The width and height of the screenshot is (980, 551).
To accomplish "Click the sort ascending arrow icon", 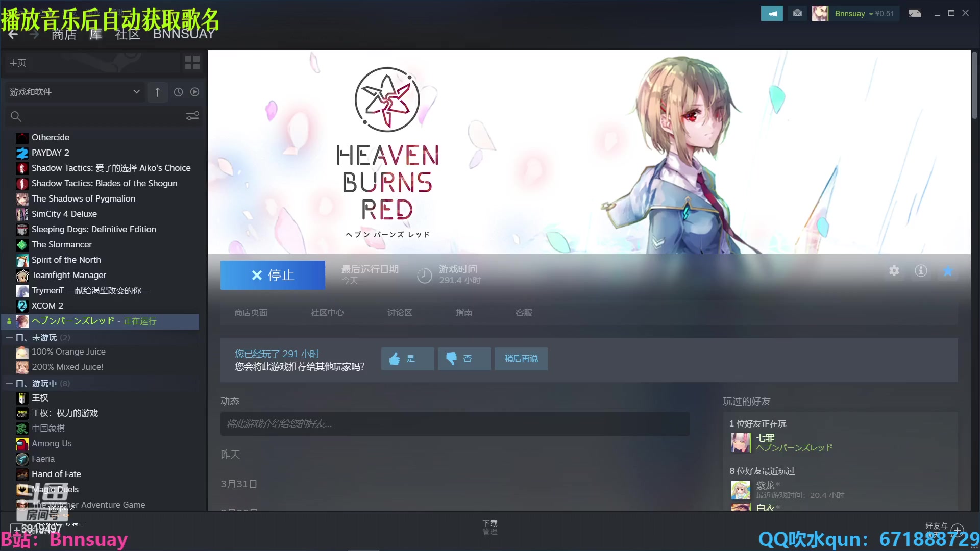I will [158, 92].
